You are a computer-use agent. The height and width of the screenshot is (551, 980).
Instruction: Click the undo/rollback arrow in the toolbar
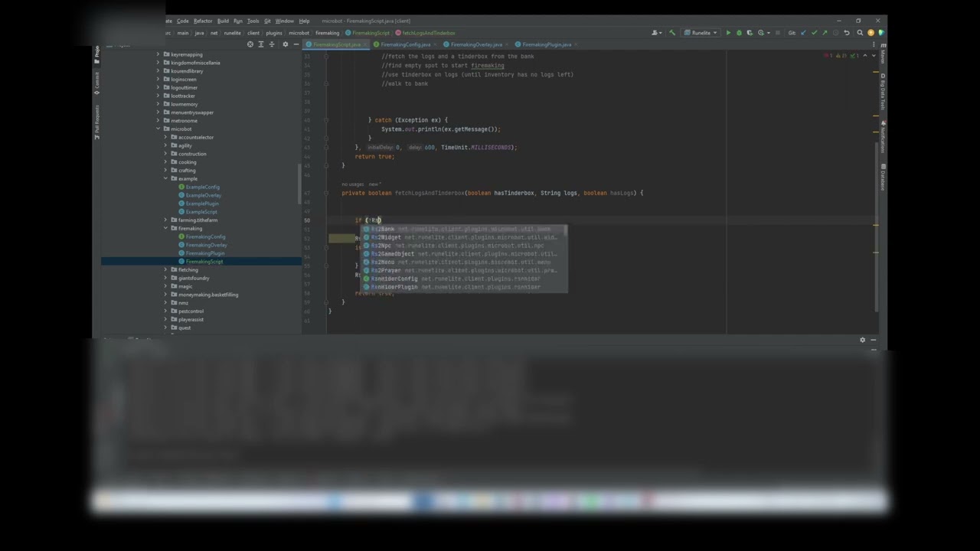click(x=847, y=33)
